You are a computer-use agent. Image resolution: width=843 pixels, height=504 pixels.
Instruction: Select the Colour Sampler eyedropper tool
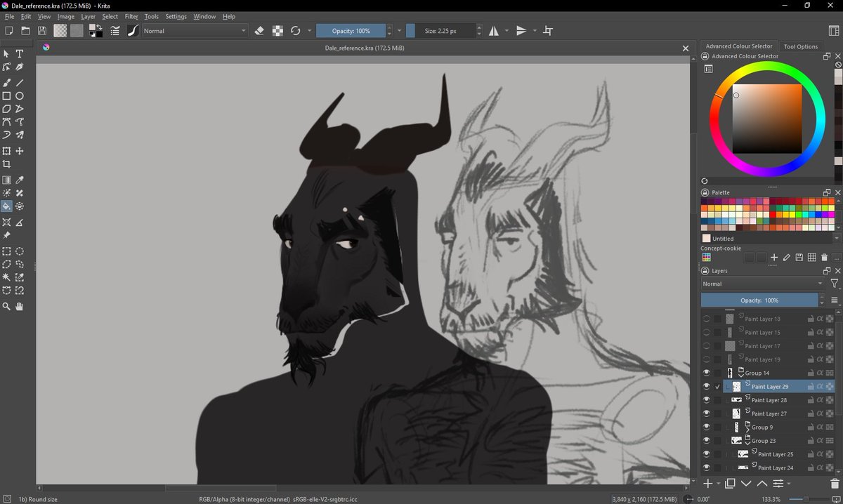(20, 180)
